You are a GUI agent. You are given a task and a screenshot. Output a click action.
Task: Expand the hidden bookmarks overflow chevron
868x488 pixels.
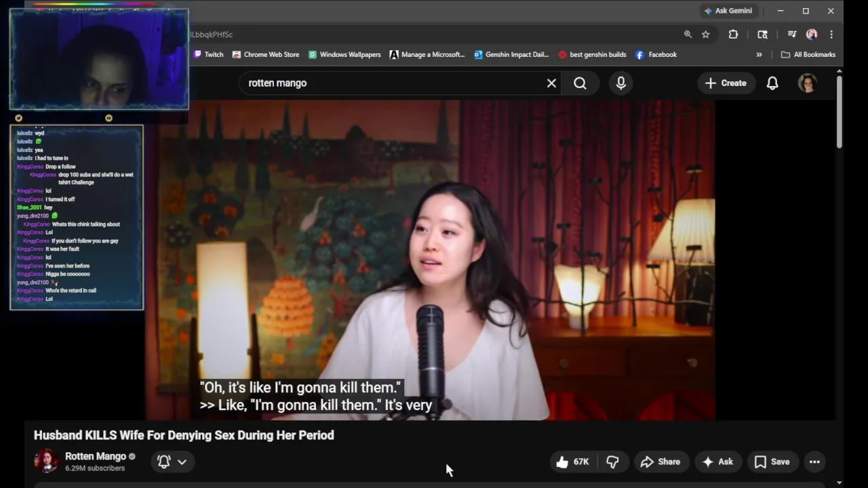[759, 55]
